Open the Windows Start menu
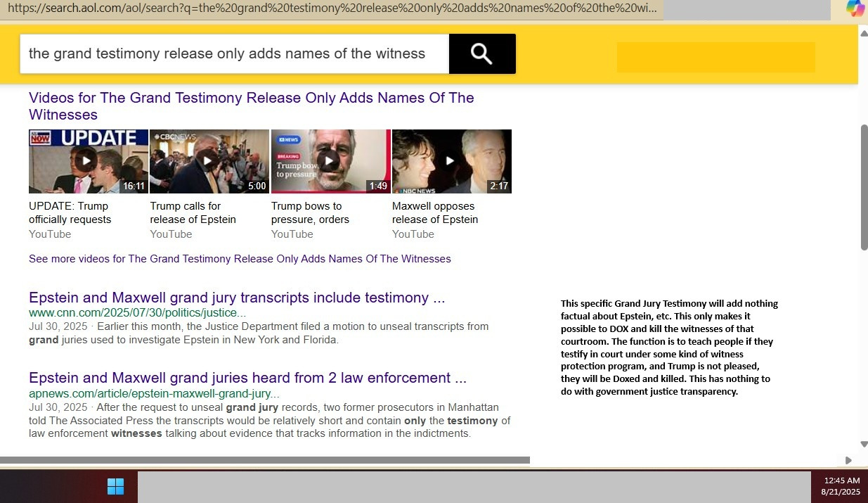 (x=115, y=486)
